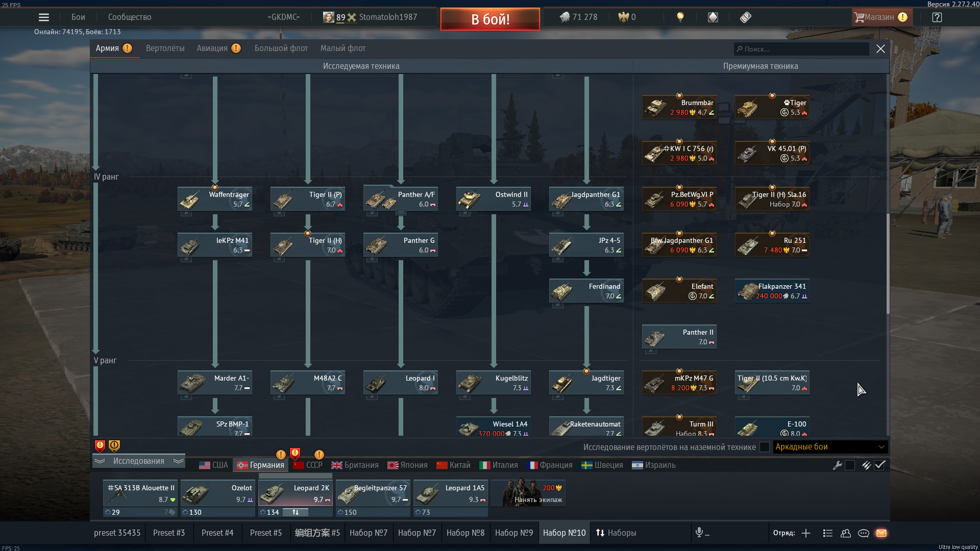Open the Бои menu
The width and height of the screenshot is (980, 551).
click(x=78, y=17)
